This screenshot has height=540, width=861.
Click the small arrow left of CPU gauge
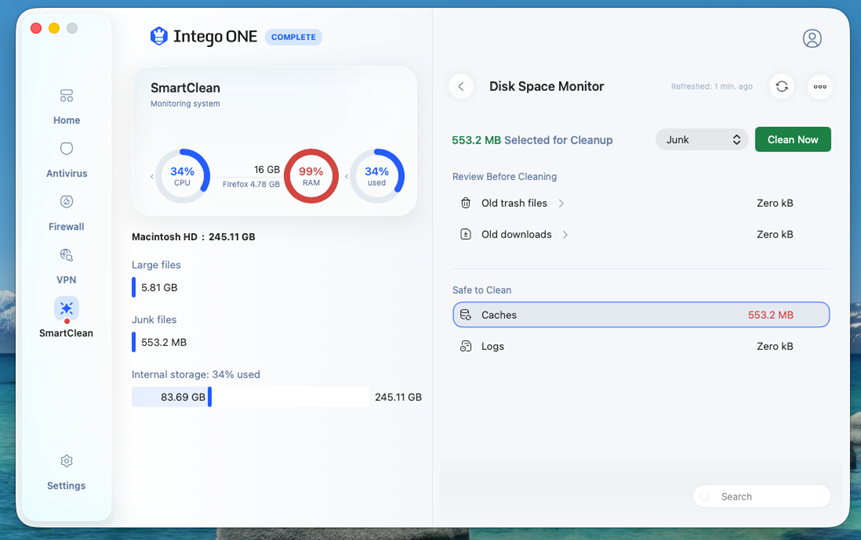coord(152,176)
